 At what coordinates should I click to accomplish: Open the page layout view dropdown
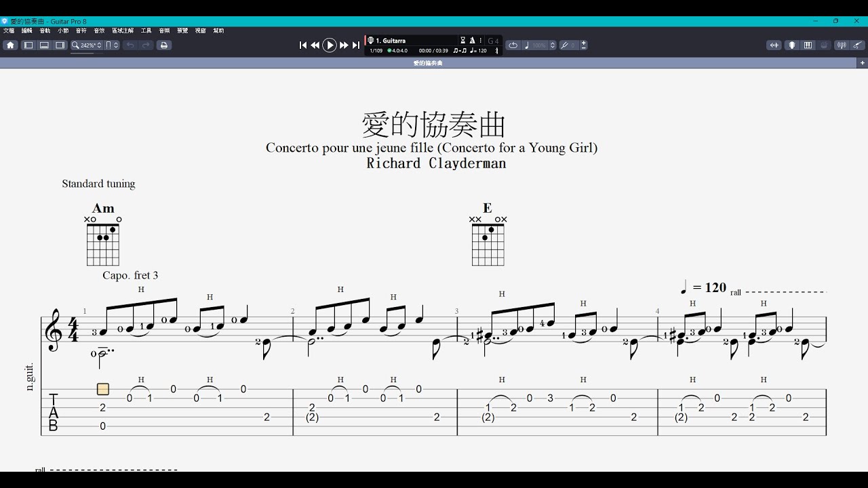[112, 45]
